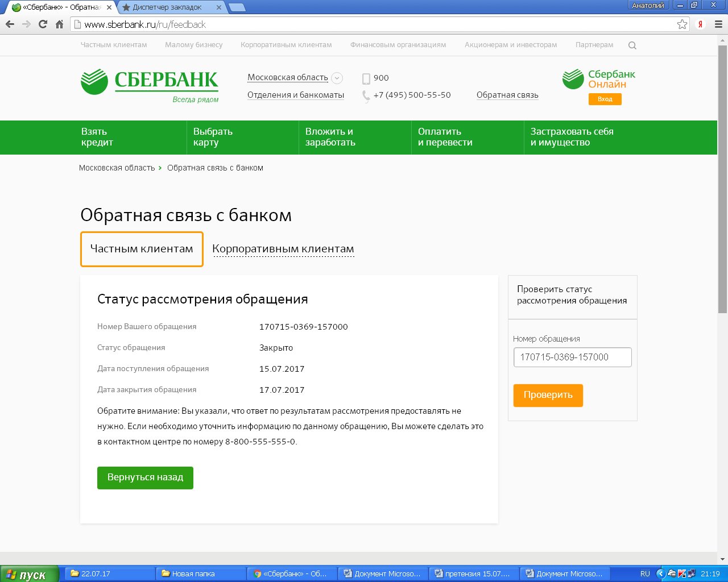This screenshot has height=582, width=728.
Task: Expand the Московская область region dropdown arrow
Action: tap(337, 78)
